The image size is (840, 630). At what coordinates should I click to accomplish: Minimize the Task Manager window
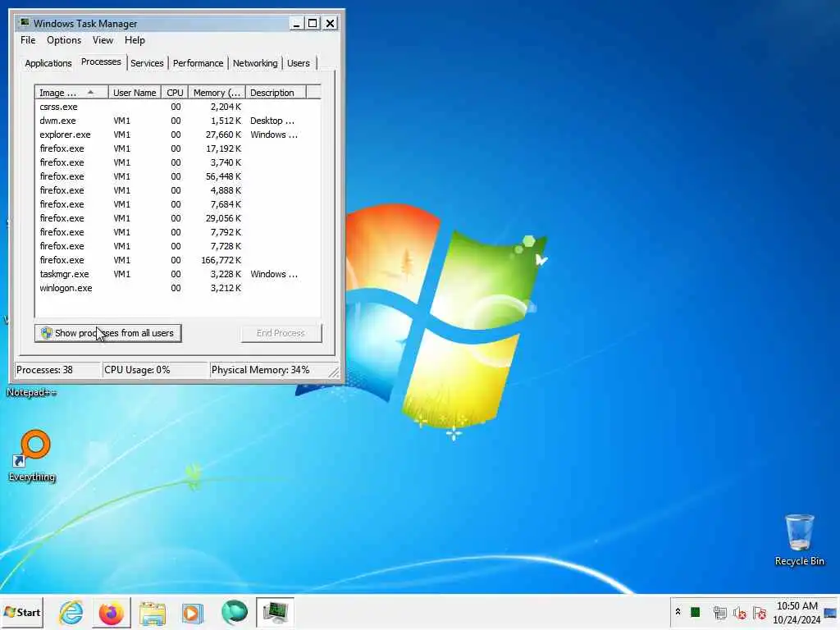296,24
